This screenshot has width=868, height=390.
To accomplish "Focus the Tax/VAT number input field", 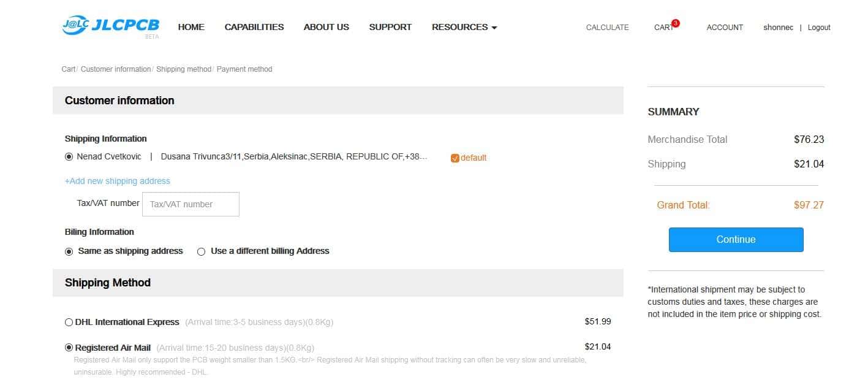I will click(191, 204).
